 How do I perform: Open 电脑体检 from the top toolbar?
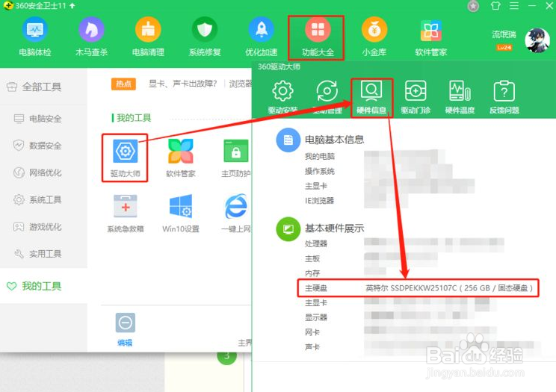pos(34,37)
